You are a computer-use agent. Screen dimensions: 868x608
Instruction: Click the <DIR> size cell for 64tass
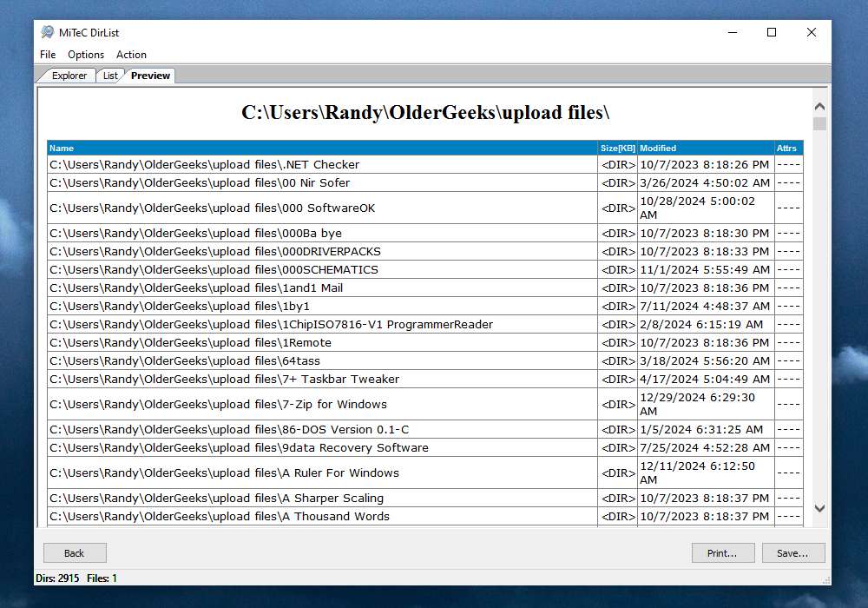(618, 361)
